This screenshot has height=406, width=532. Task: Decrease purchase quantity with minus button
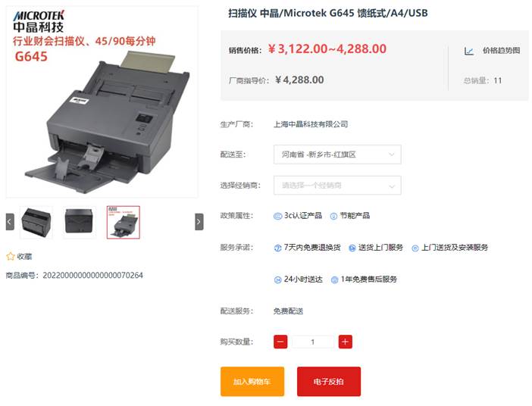(280, 342)
